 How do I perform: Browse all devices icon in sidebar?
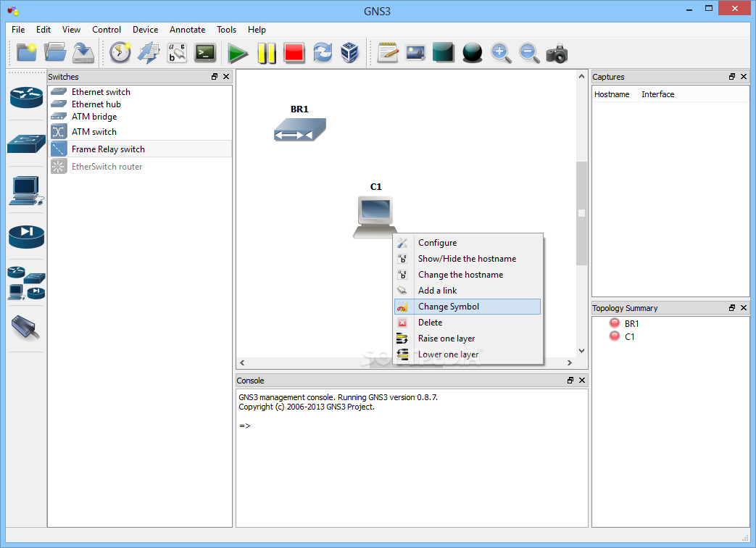[x=27, y=283]
